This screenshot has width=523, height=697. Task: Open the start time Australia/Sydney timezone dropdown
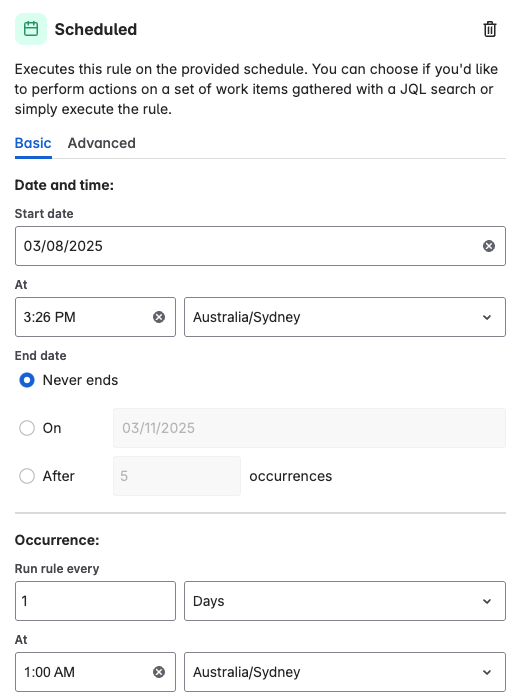(345, 317)
